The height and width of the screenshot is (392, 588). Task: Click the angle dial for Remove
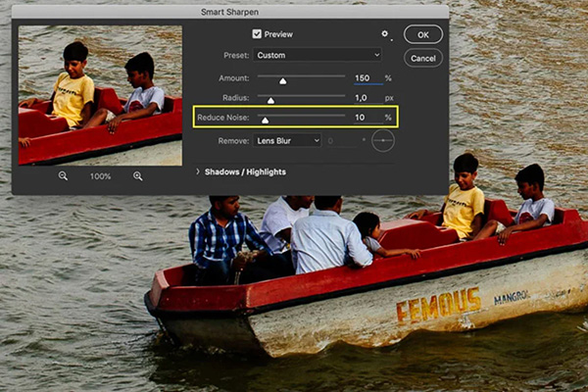[x=382, y=141]
